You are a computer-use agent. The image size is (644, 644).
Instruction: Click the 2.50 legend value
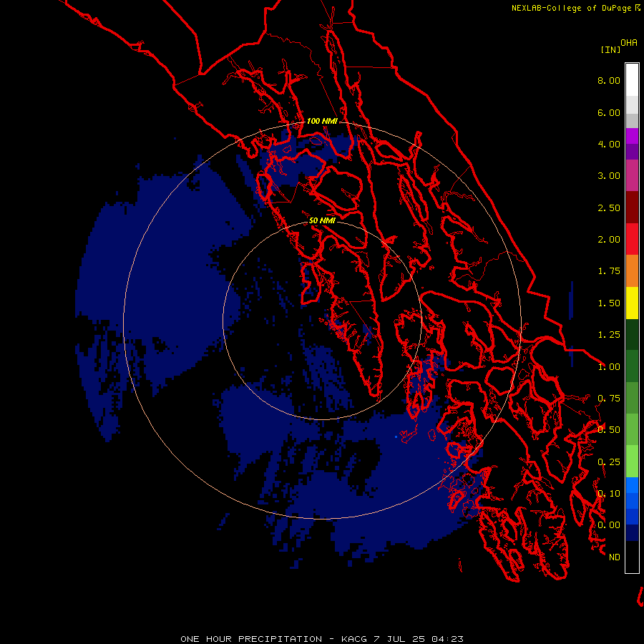pyautogui.click(x=609, y=208)
